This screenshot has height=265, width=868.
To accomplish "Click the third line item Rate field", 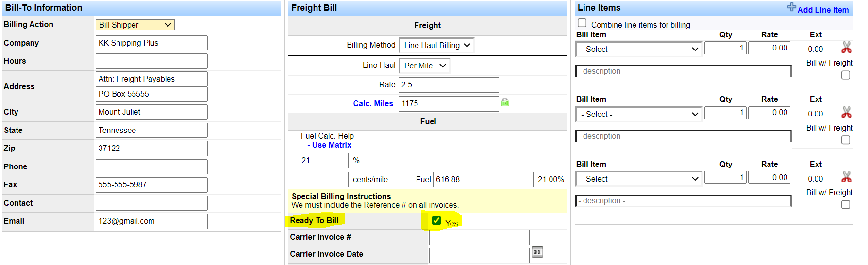I will pos(769,178).
